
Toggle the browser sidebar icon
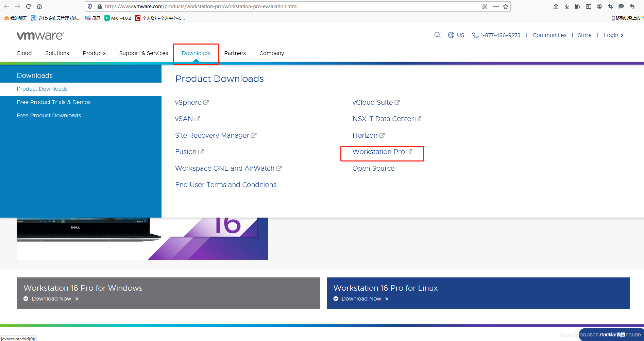[589, 6]
